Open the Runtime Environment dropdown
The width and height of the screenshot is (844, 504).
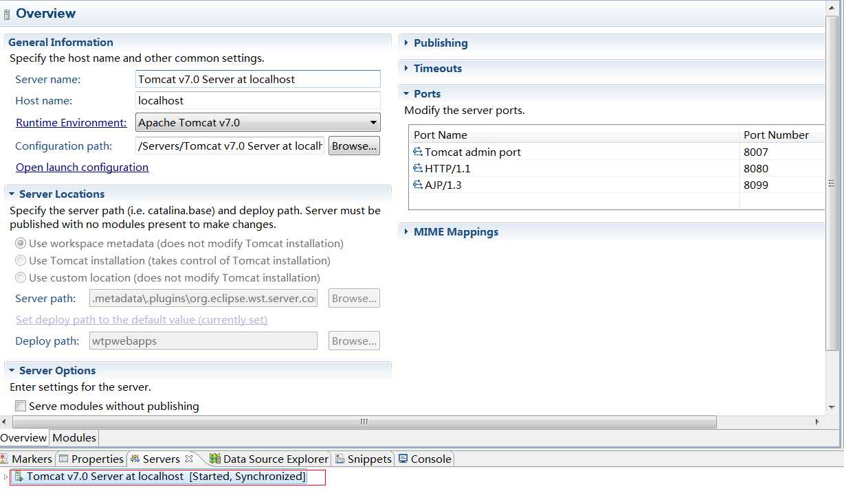373,123
